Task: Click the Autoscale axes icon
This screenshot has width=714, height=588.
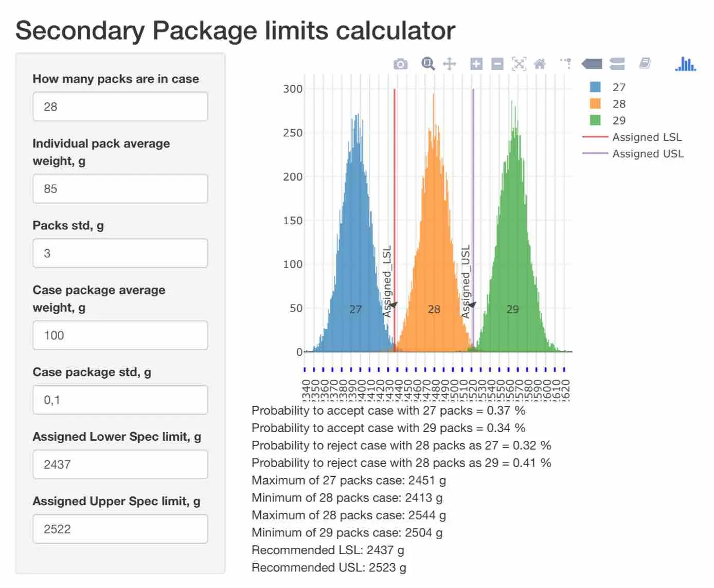Action: pyautogui.click(x=519, y=64)
